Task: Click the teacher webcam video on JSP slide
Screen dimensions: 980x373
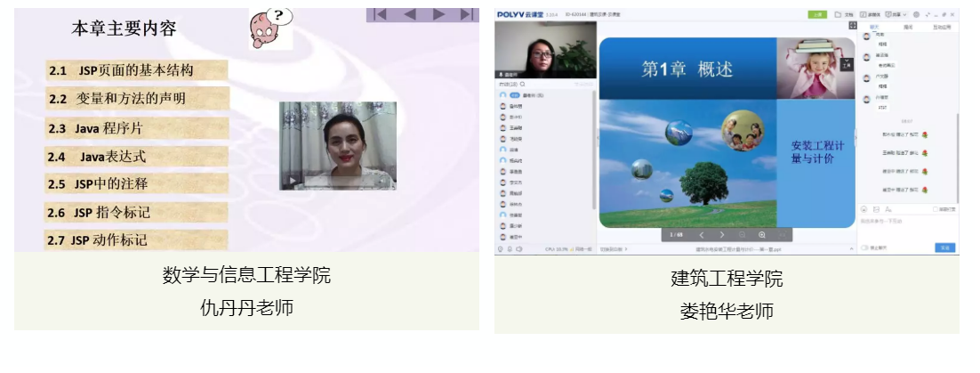Action: [x=338, y=146]
